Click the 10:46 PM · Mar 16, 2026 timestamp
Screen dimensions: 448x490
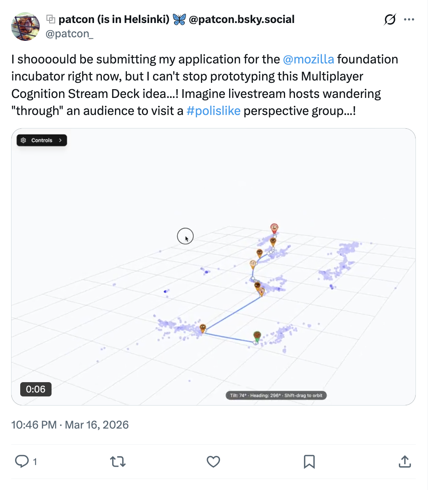pyautogui.click(x=70, y=425)
